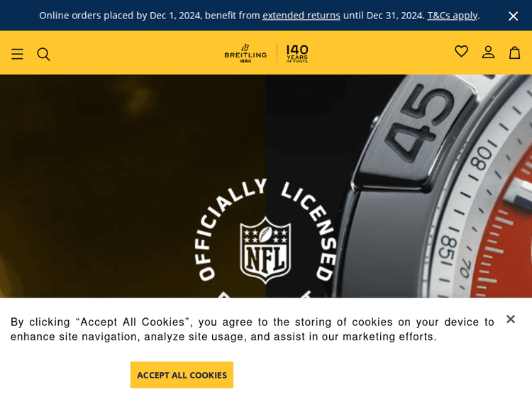
Task: Click the 140 Years of Firsts logo
Action: [x=297, y=53]
